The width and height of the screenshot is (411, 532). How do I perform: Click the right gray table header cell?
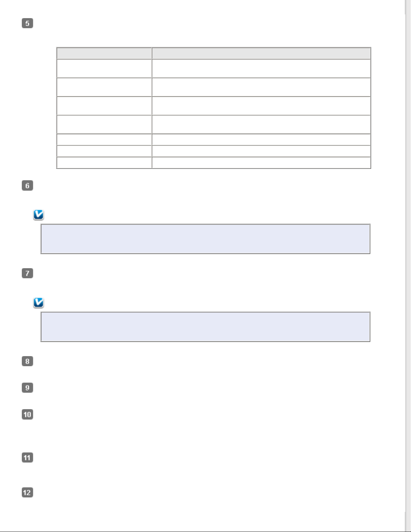[261, 53]
